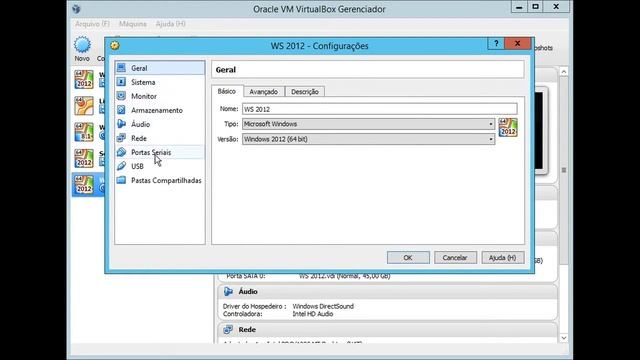
Task: Click the Ajuda (H) button in dialog
Action: tap(502, 258)
